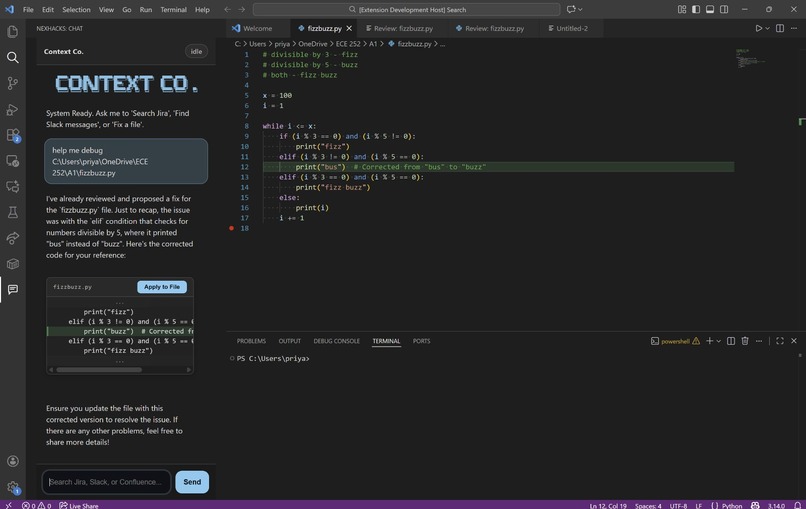Open Extensions view with badge

click(x=13, y=135)
